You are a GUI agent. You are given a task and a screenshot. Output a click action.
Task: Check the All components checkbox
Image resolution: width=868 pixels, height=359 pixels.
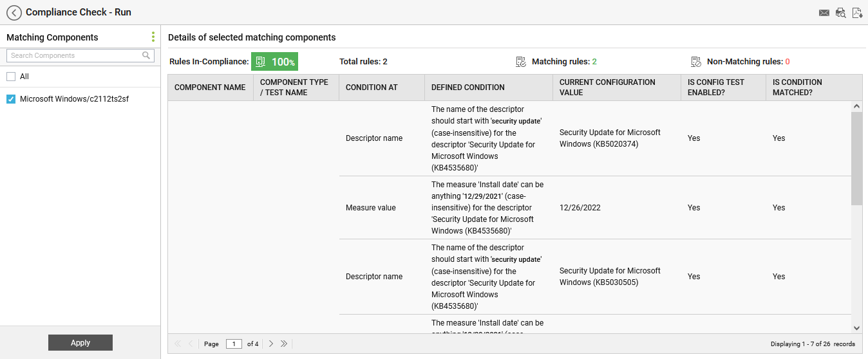[11, 77]
